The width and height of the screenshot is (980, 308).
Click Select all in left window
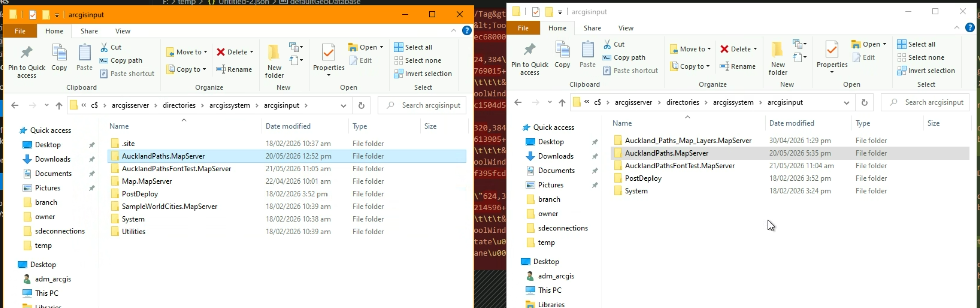point(413,47)
